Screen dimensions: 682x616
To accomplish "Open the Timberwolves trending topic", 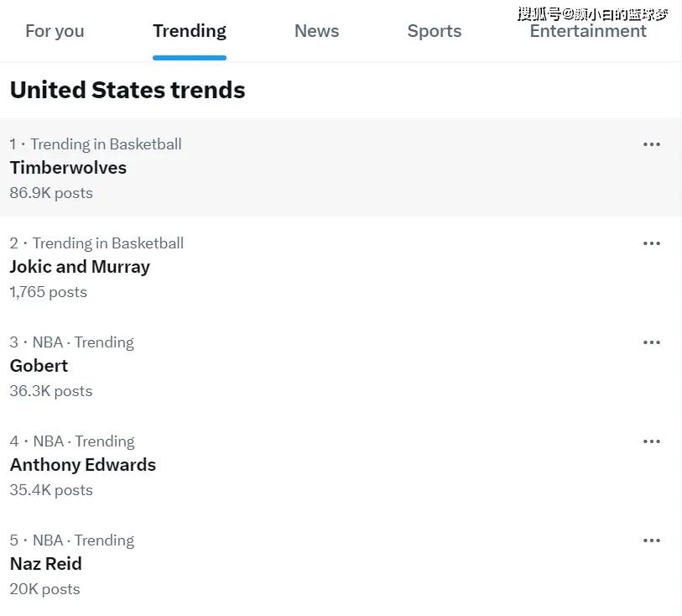I will pos(68,168).
